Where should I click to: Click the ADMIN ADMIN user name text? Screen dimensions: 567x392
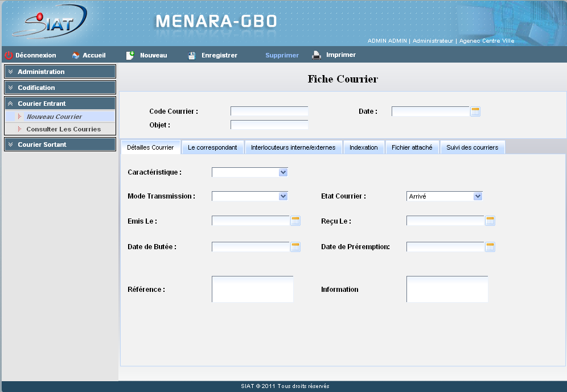pyautogui.click(x=387, y=41)
